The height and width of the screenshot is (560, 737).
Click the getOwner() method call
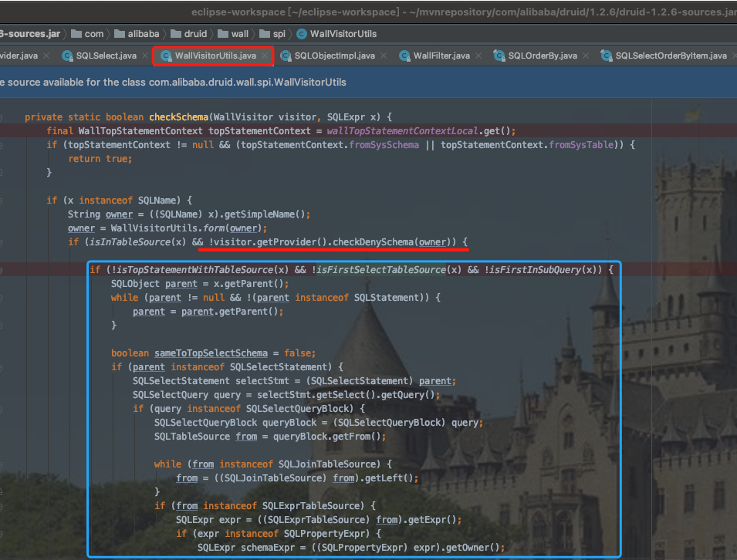point(472,548)
